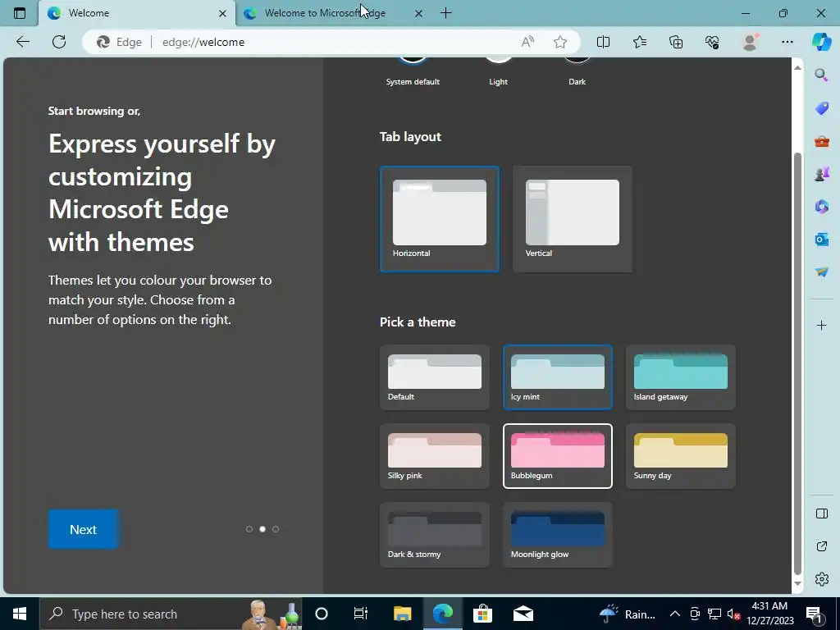Toggle the sidebar panel visibility icon
Screen dimensions: 840x630
tap(822, 514)
